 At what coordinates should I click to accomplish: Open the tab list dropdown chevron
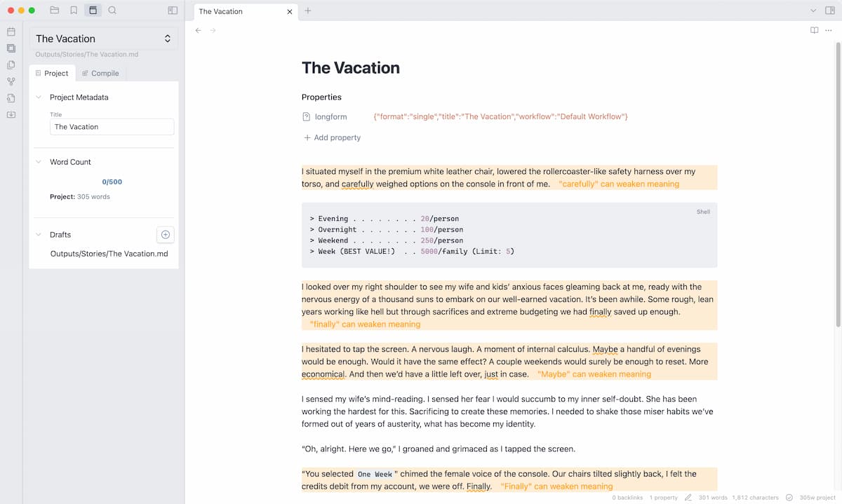[x=813, y=11]
